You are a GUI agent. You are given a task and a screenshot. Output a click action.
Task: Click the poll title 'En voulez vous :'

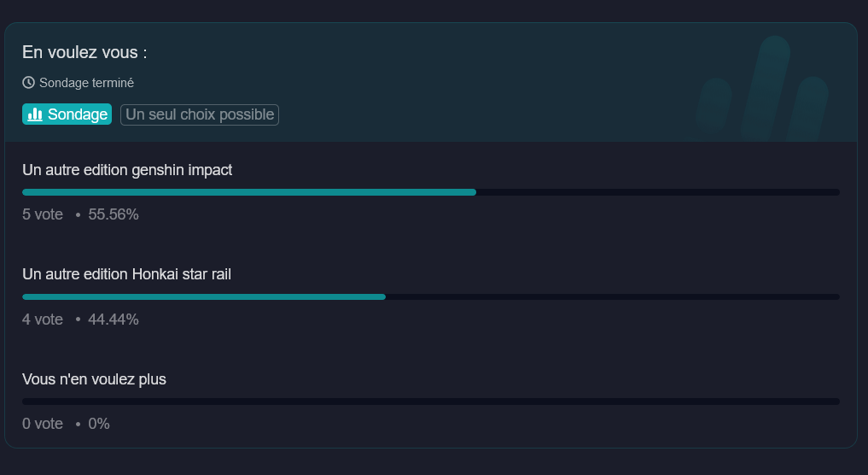click(x=84, y=52)
